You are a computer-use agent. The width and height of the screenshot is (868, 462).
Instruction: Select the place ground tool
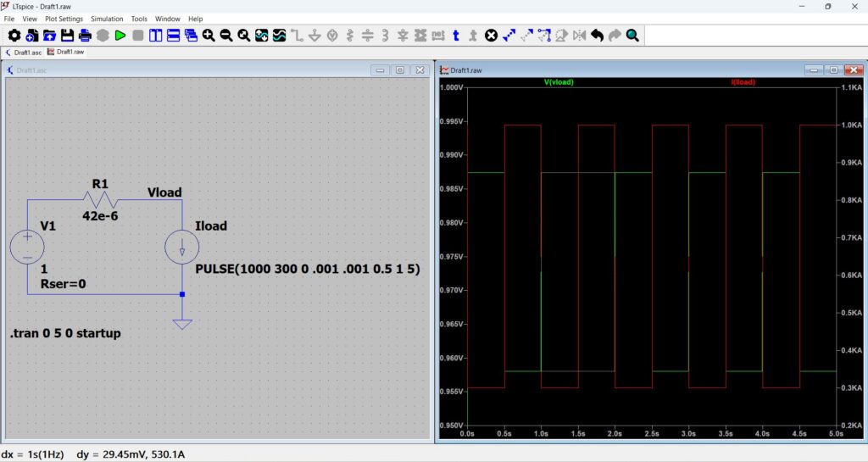tap(315, 36)
